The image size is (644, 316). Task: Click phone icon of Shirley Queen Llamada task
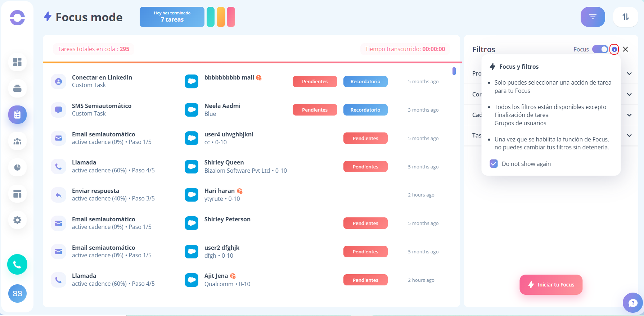(58, 166)
